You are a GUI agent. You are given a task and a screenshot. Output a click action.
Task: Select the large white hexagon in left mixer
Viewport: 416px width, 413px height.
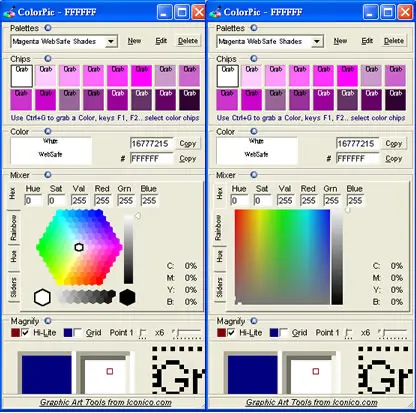(42, 297)
